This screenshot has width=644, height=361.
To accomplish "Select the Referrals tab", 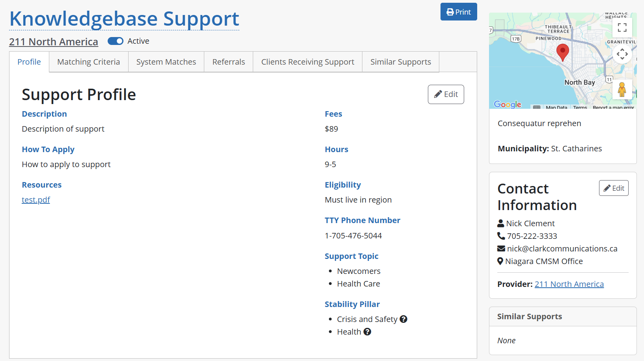I will 228,62.
